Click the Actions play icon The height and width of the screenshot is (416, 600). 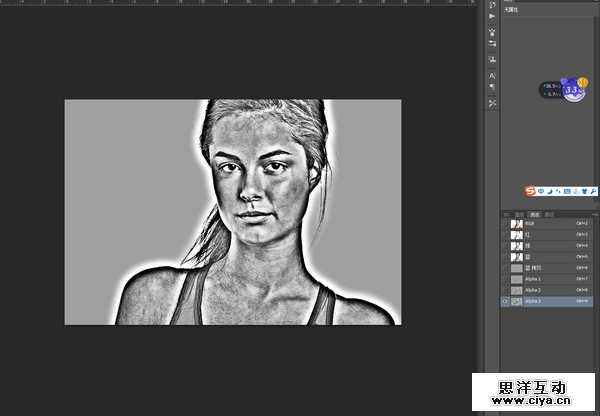point(493,17)
